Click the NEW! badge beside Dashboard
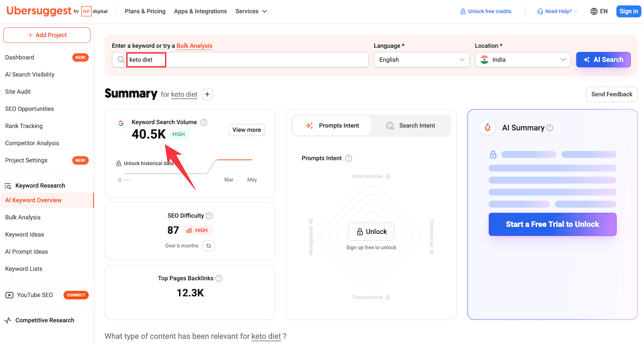 (80, 57)
